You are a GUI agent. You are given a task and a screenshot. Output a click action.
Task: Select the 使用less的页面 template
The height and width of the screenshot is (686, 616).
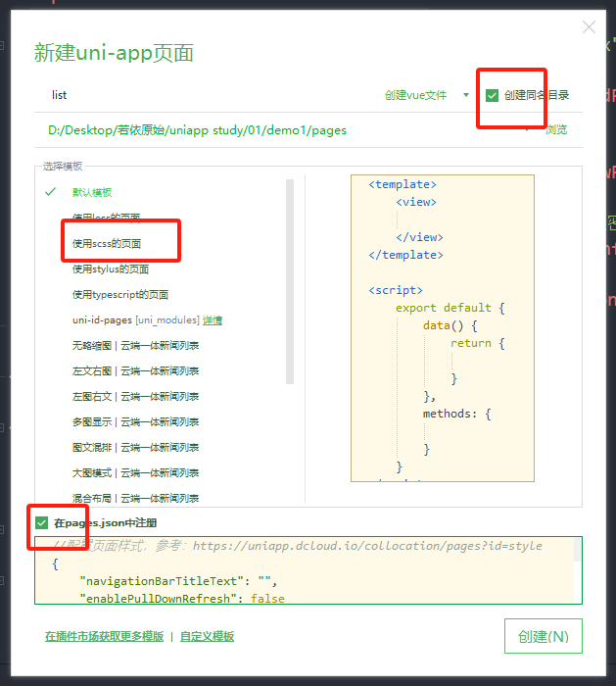(106, 217)
